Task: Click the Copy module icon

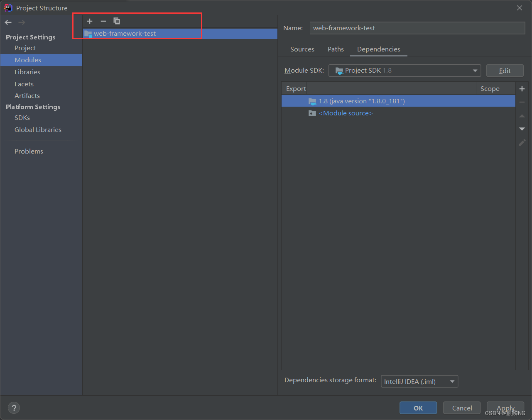Action: pyautogui.click(x=117, y=21)
